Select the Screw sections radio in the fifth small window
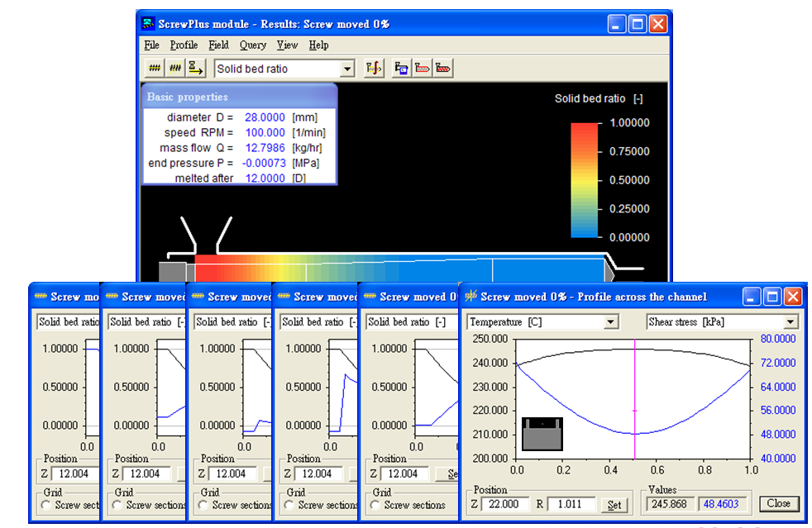Viewport: 812px width, 528px height. tap(375, 505)
